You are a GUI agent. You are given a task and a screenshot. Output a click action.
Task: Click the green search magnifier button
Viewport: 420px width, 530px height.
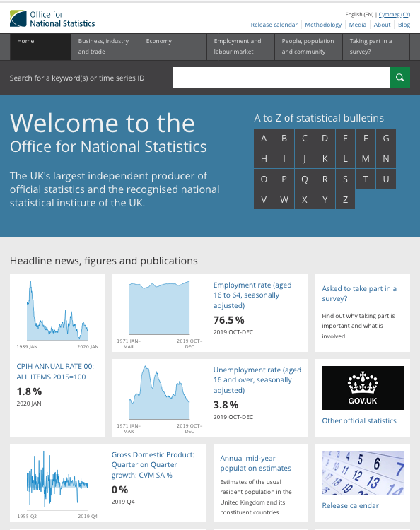(x=399, y=78)
